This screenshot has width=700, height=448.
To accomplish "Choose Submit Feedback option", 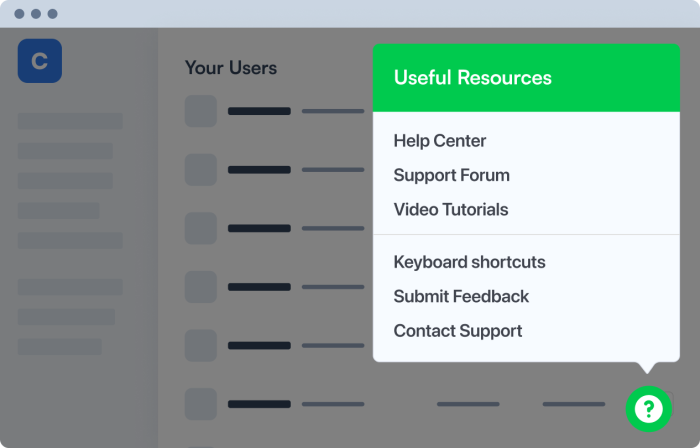I will (461, 296).
